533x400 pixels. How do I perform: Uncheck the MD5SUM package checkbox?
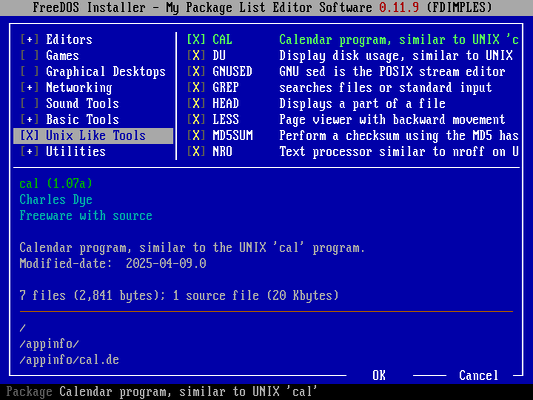196,136
